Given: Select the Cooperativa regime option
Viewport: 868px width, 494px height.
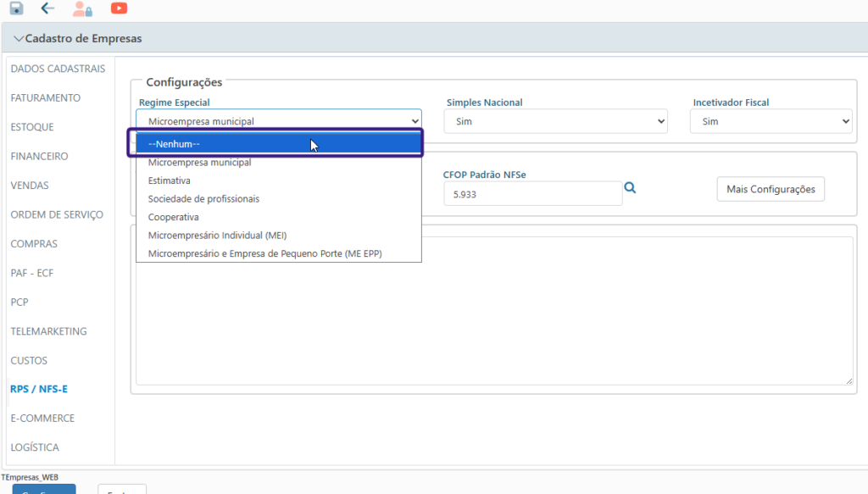Looking at the screenshot, I should (x=173, y=217).
